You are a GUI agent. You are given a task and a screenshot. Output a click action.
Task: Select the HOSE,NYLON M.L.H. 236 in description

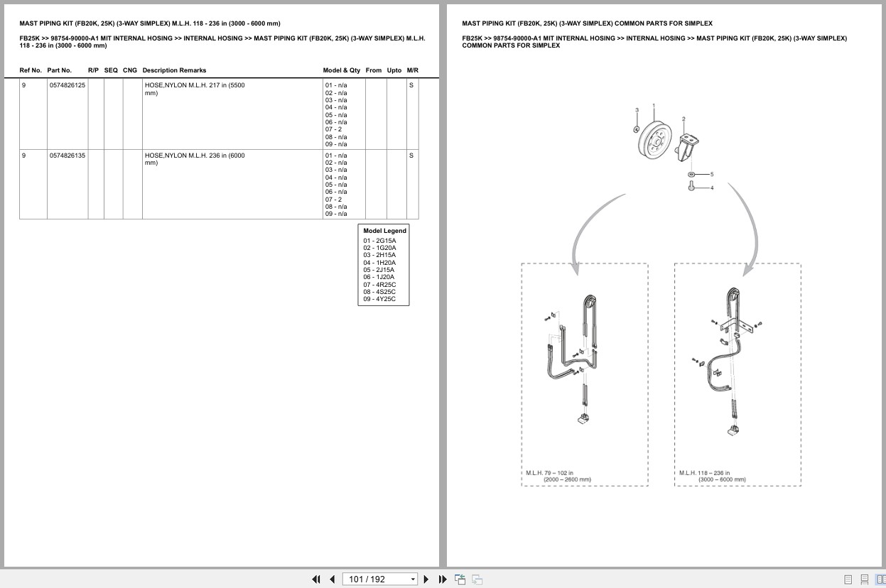(195, 158)
